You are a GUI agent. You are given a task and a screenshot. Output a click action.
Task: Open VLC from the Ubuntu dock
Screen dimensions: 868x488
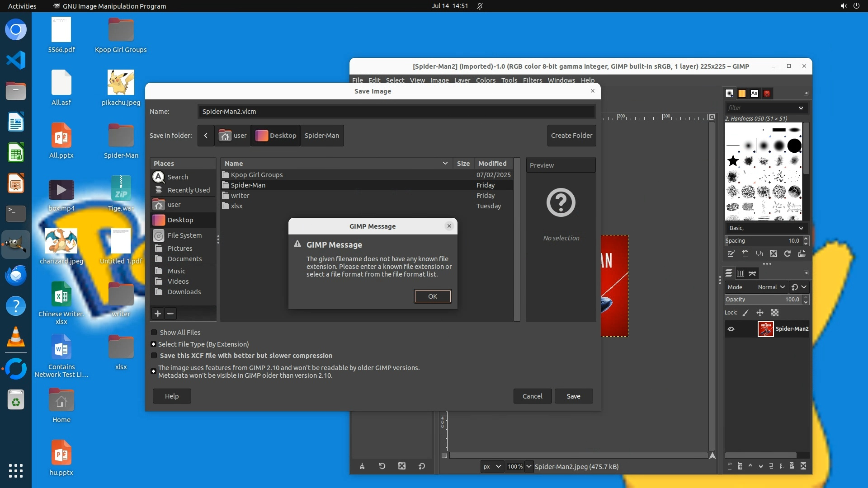tap(16, 337)
